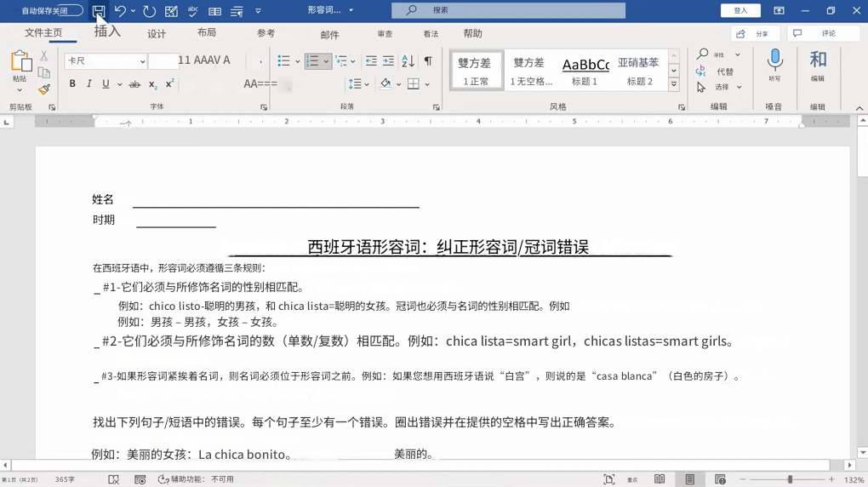The height and width of the screenshot is (487, 868).
Task: Open shading color dropdown arrow
Action: tap(398, 84)
